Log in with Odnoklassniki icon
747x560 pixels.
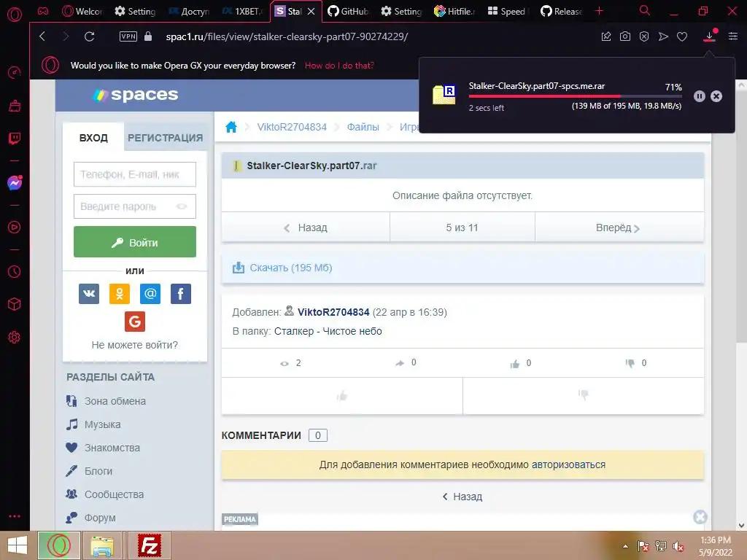[x=120, y=293]
